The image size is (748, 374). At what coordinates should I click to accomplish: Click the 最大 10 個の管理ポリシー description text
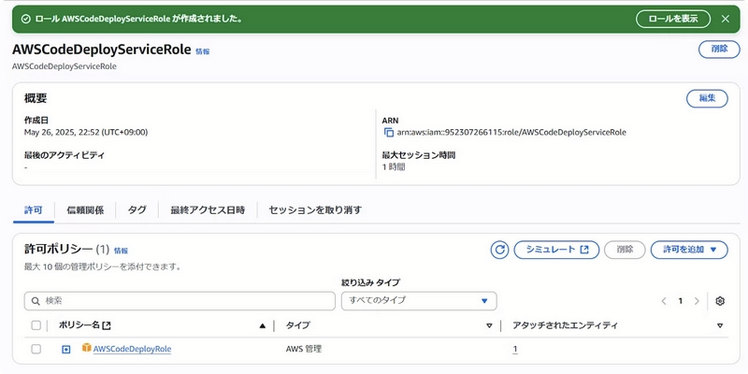point(103,267)
